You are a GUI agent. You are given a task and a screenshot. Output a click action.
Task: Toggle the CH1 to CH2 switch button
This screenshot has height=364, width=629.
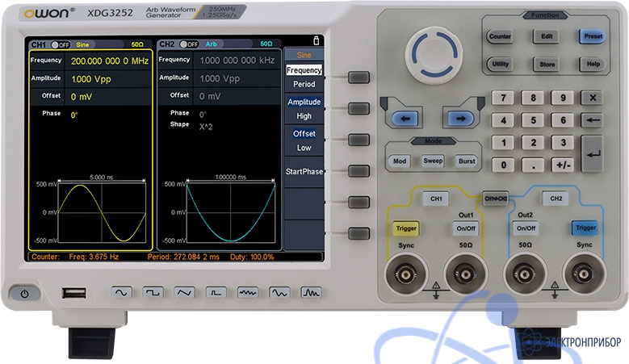495,197
